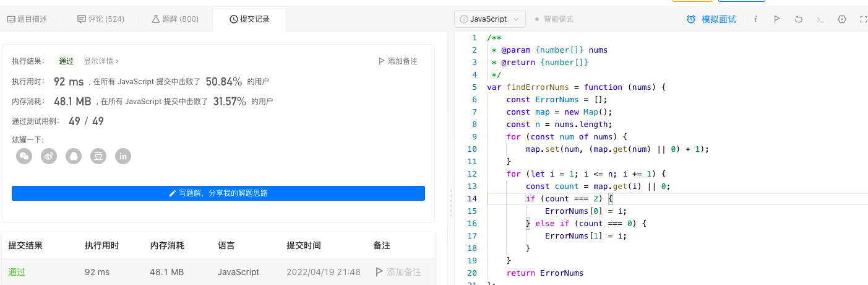The width and height of the screenshot is (868, 285).
Task: Place cursor on code line 14
Action: [x=677, y=198]
